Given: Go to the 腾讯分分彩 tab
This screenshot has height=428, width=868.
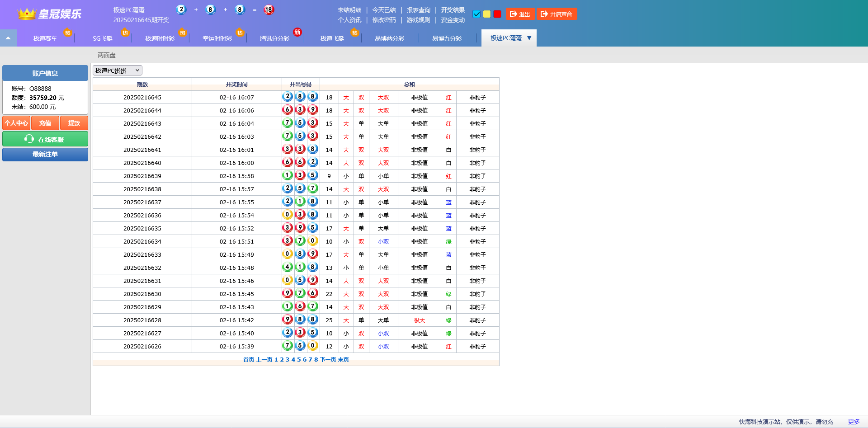Looking at the screenshot, I should pos(275,38).
